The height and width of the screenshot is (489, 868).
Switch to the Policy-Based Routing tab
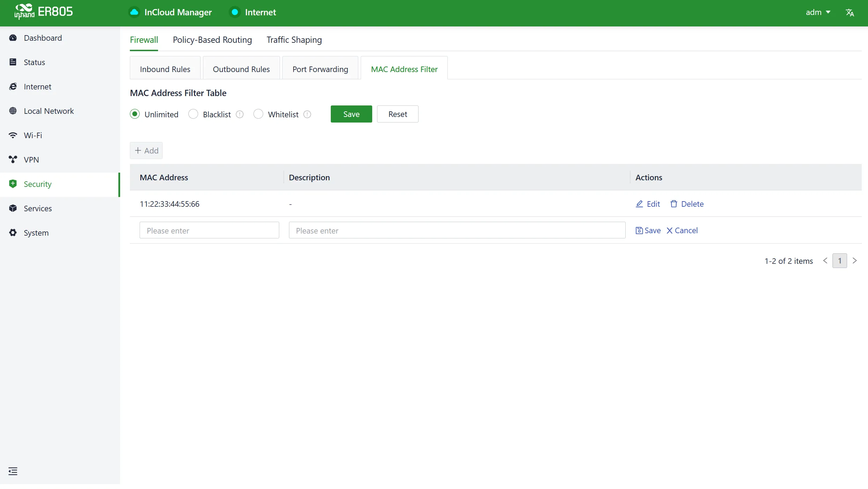(212, 40)
